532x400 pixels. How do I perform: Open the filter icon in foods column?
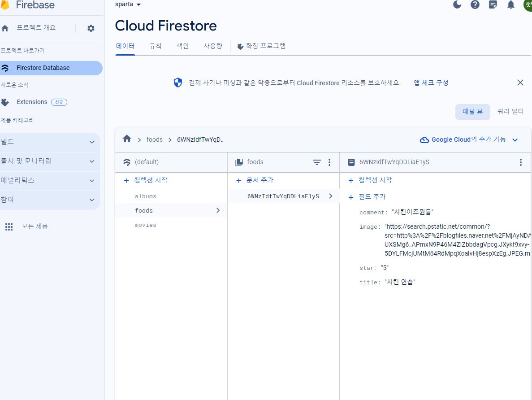coord(316,162)
